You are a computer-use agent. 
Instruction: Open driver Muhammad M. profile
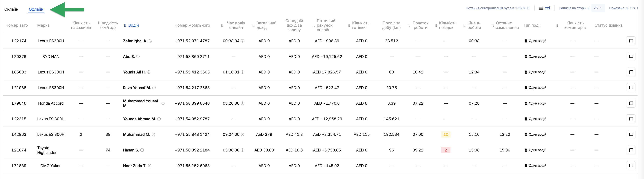(136, 134)
